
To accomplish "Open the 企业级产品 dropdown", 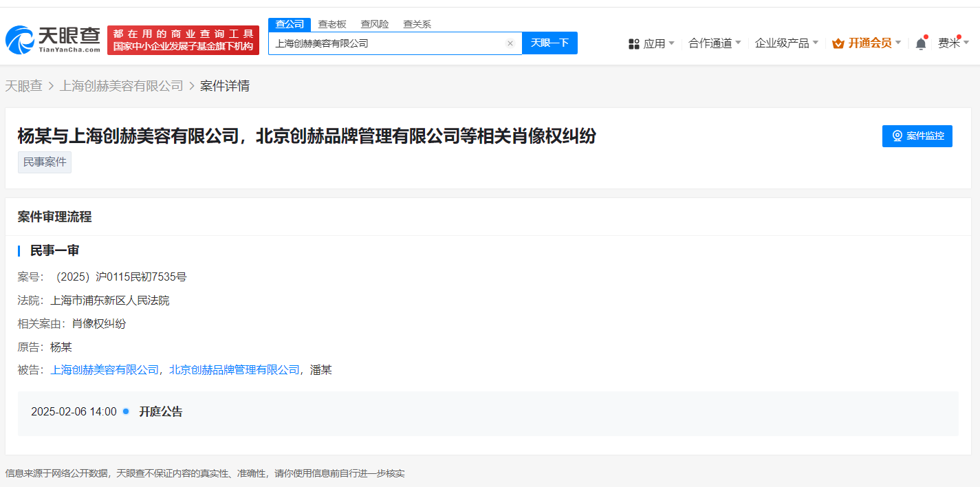I will coord(782,42).
